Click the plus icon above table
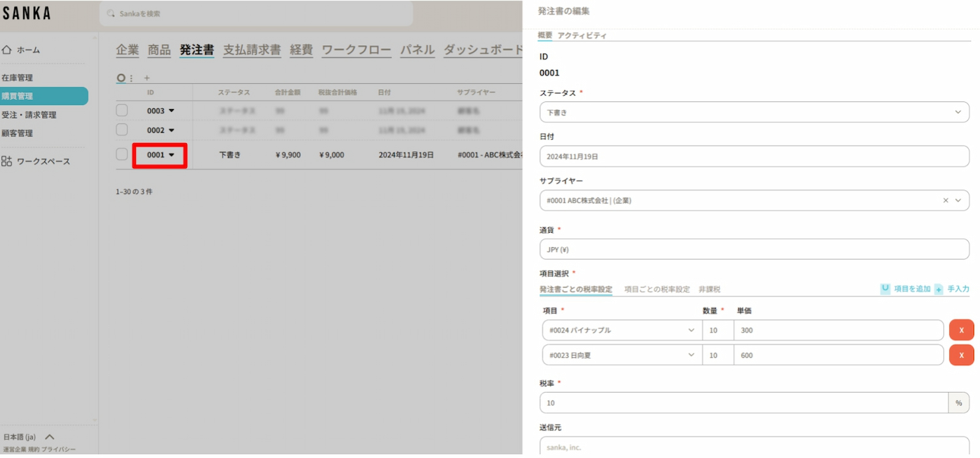Image resolution: width=980 pixels, height=458 pixels. pos(146,78)
